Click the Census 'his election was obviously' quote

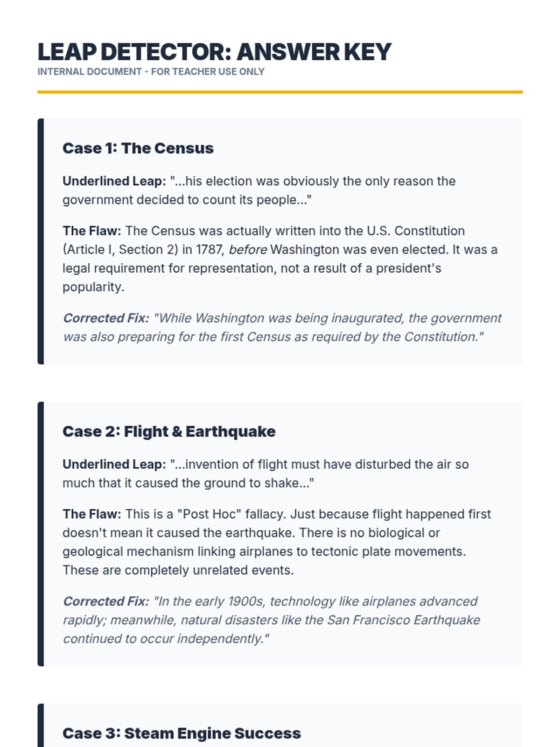click(x=259, y=190)
